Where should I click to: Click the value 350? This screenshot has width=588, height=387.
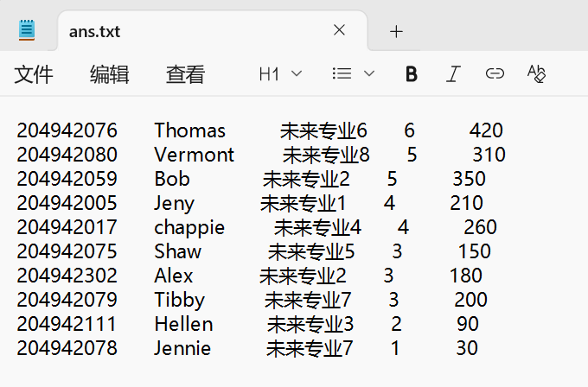470,179
